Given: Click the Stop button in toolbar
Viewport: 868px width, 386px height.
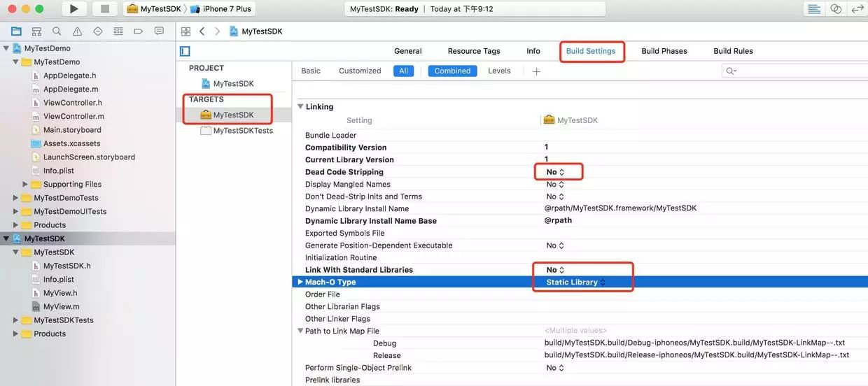Looking at the screenshot, I should (x=104, y=9).
